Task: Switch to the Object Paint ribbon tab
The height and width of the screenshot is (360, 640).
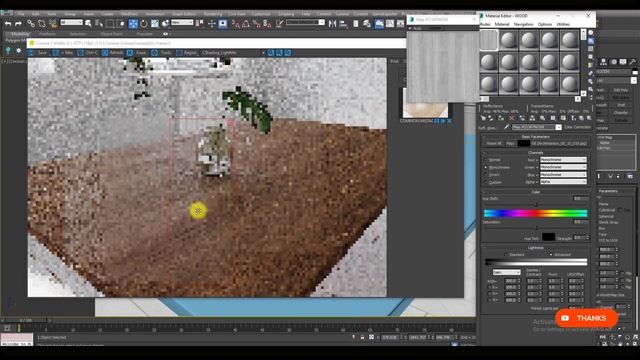Action: (111, 34)
